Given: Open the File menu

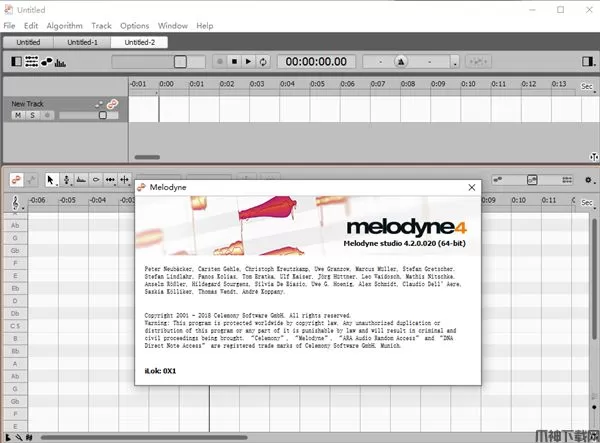Looking at the screenshot, I should point(9,26).
